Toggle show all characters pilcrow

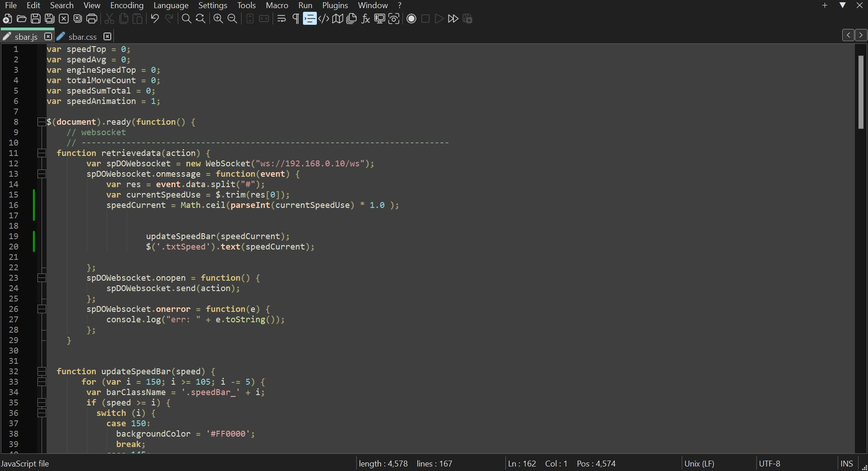296,19
